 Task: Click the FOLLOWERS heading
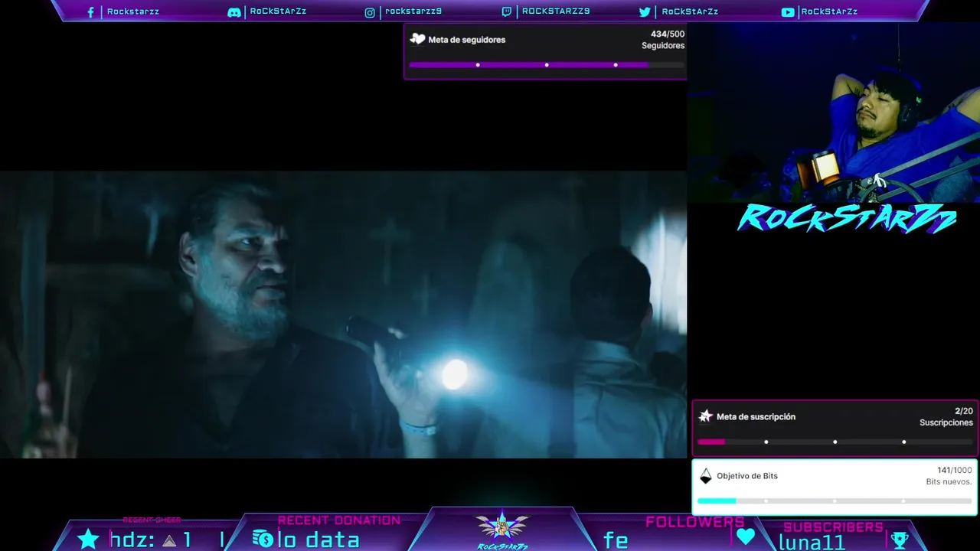(x=694, y=522)
